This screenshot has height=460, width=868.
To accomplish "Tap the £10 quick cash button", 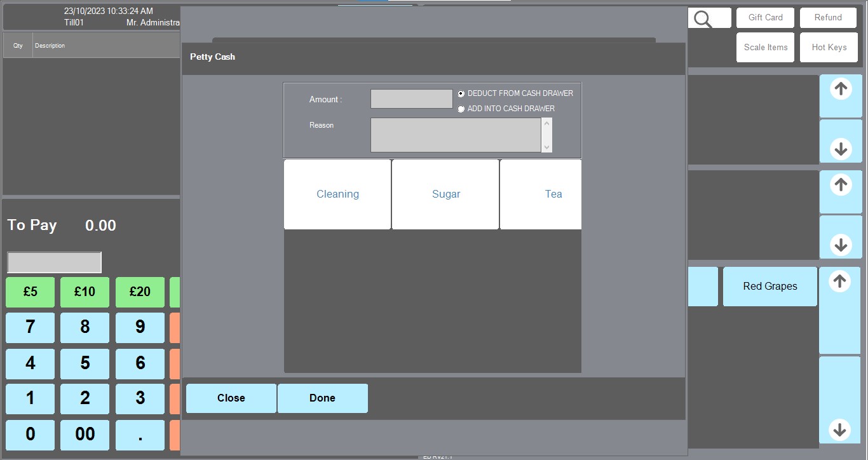I will pos(85,292).
